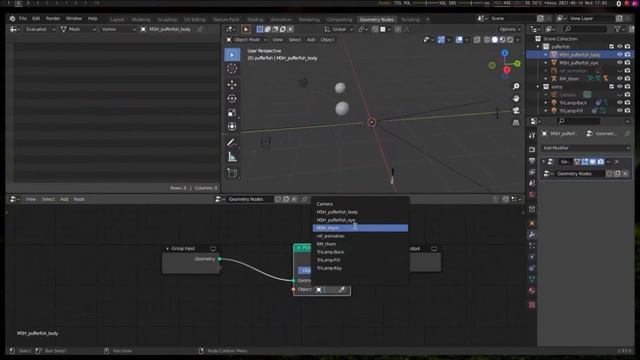
Task: Open the Object Mode dropdown
Action: click(247, 40)
